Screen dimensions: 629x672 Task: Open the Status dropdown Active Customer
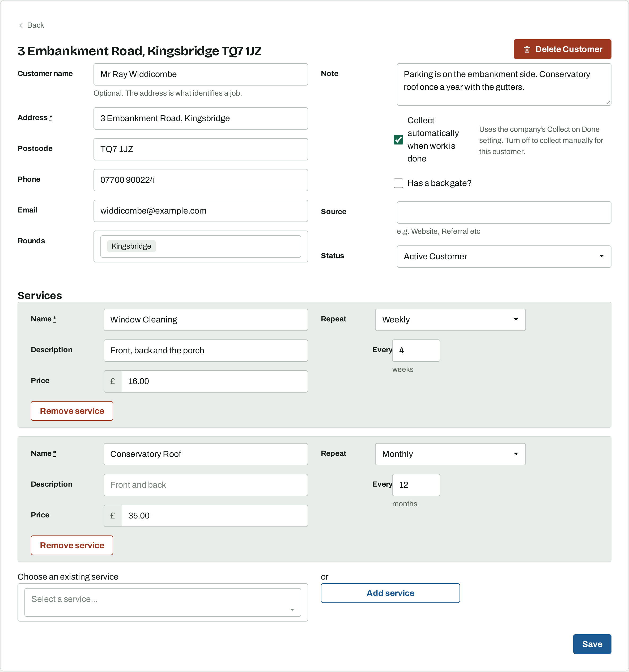pos(504,257)
